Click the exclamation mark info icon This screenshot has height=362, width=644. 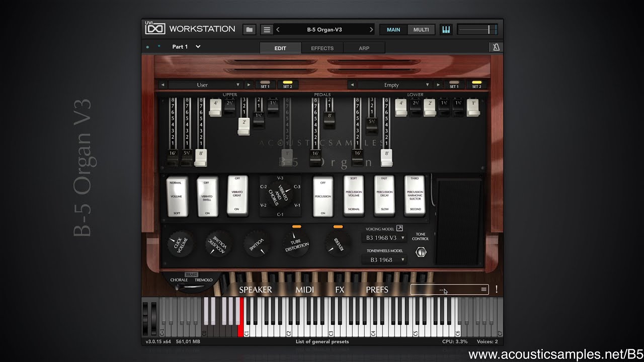coord(497,289)
